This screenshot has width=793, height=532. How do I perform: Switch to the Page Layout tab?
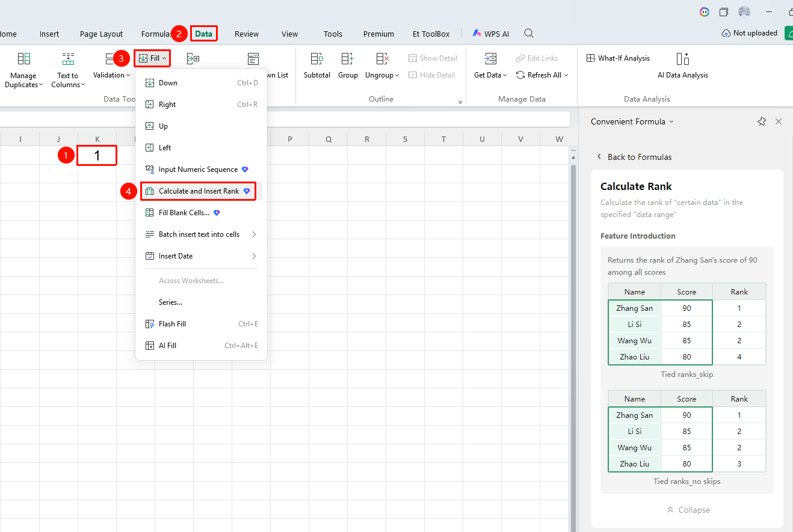click(101, 34)
